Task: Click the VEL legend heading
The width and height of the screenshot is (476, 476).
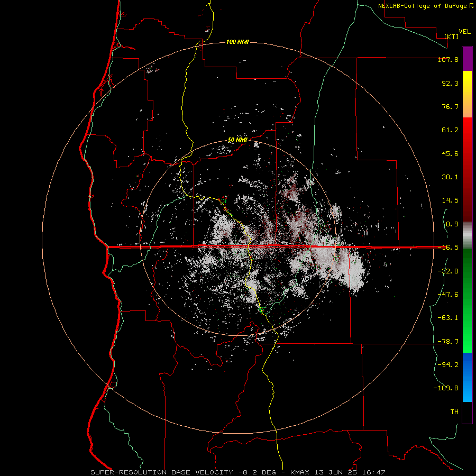Action: tap(464, 32)
